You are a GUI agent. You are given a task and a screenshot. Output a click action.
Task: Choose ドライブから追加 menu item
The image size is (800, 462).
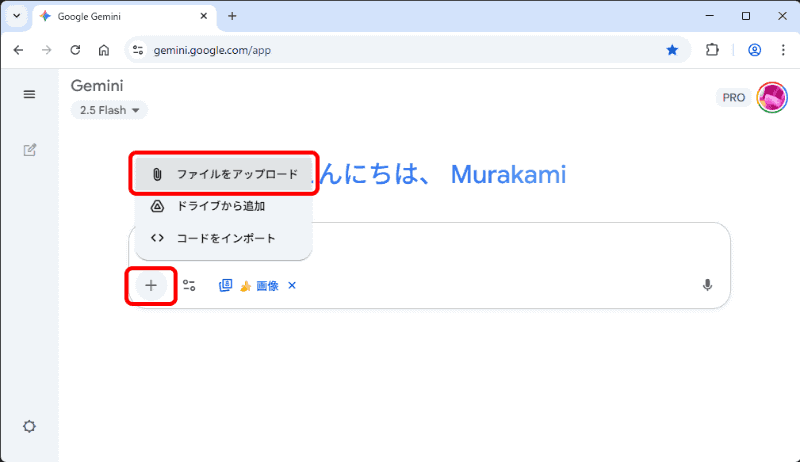224,206
